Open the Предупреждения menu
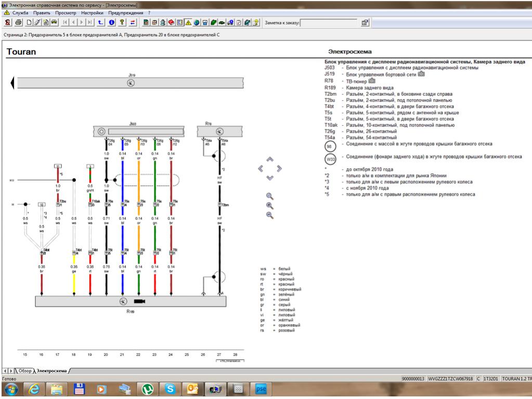 (126, 13)
